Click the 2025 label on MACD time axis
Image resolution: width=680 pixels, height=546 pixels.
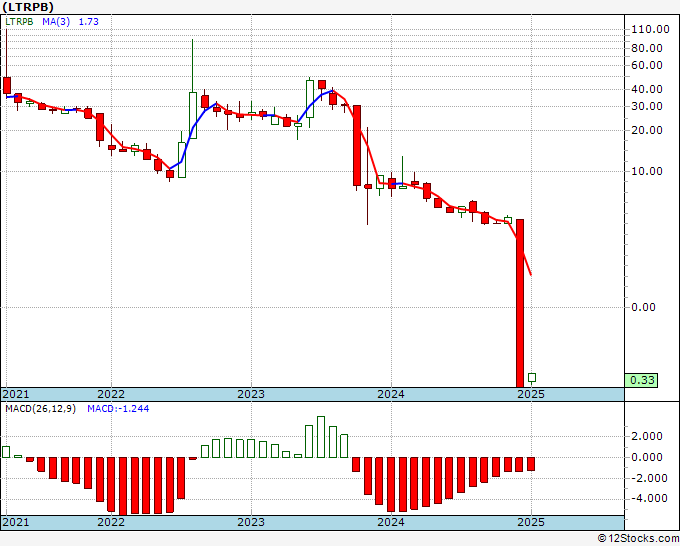(531, 522)
